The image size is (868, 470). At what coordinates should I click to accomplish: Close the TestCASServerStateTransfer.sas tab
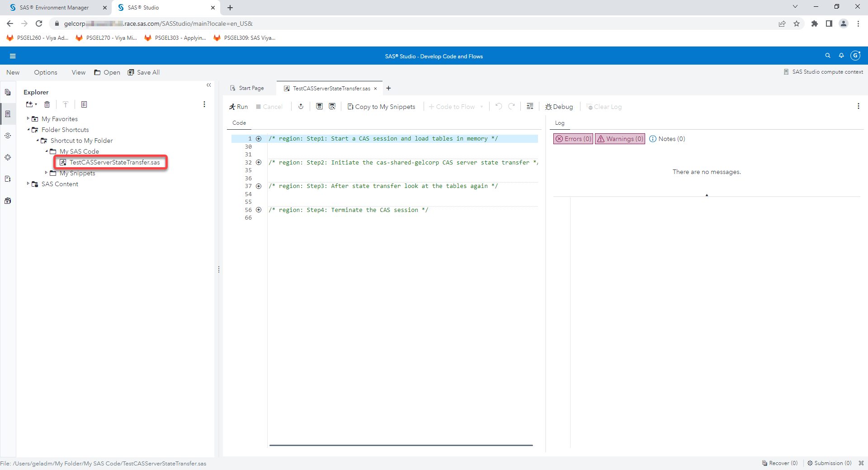(375, 89)
